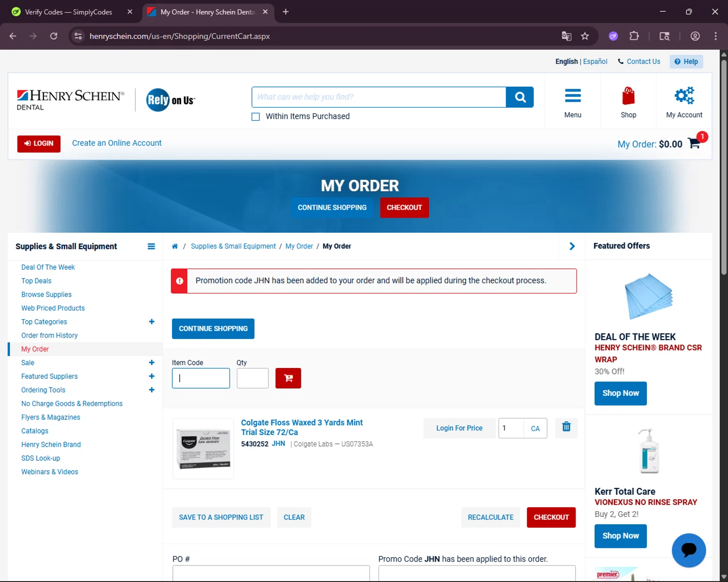Open My Account gears icon
Viewport: 728px width, 582px height.
[x=684, y=96]
